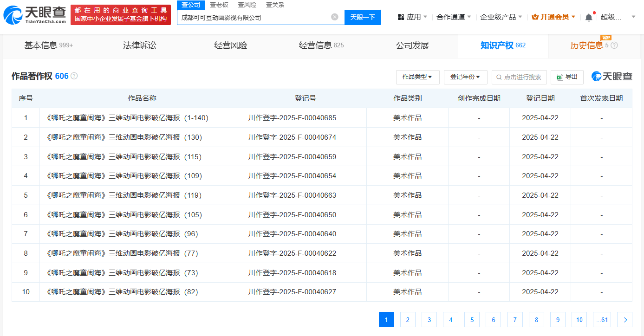Click the Excel icon on the 导出 button

pos(559,77)
